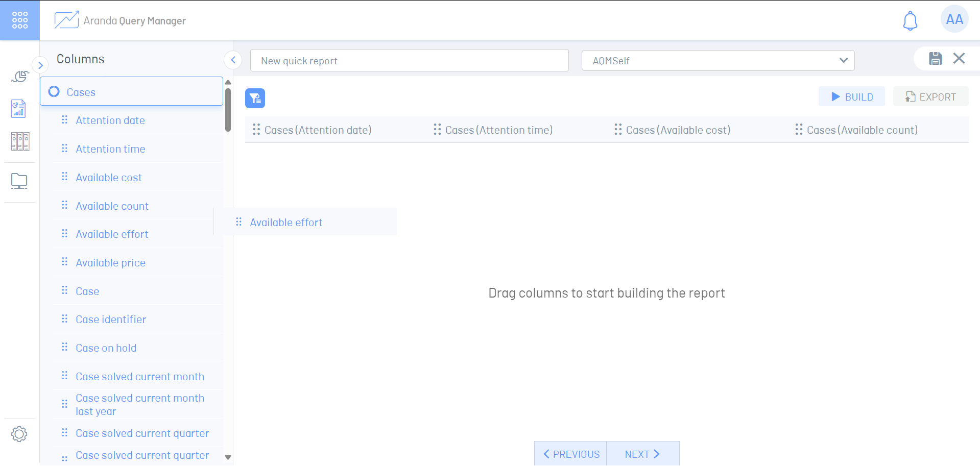Click the save report floppy disk icon
980x467 pixels.
click(x=935, y=59)
